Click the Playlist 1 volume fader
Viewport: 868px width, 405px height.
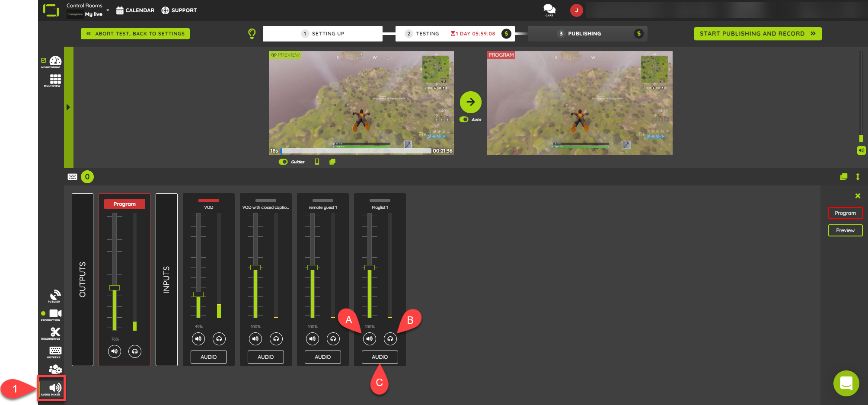click(x=370, y=268)
